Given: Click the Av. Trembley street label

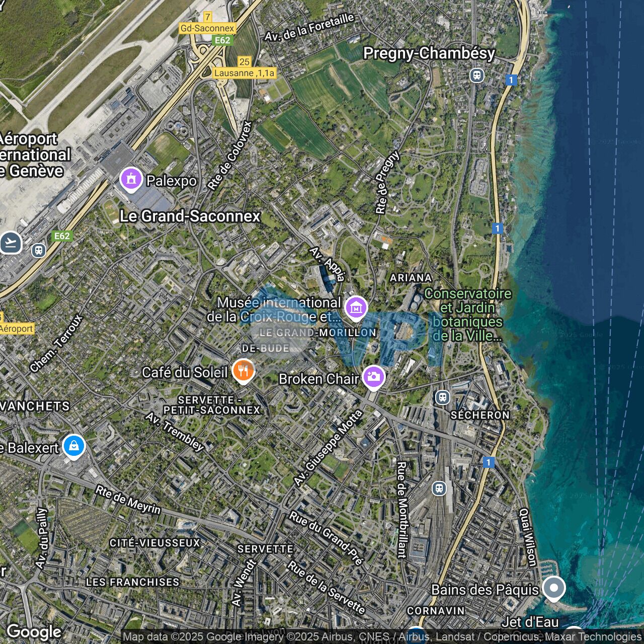Looking at the screenshot, I should coord(175,432).
